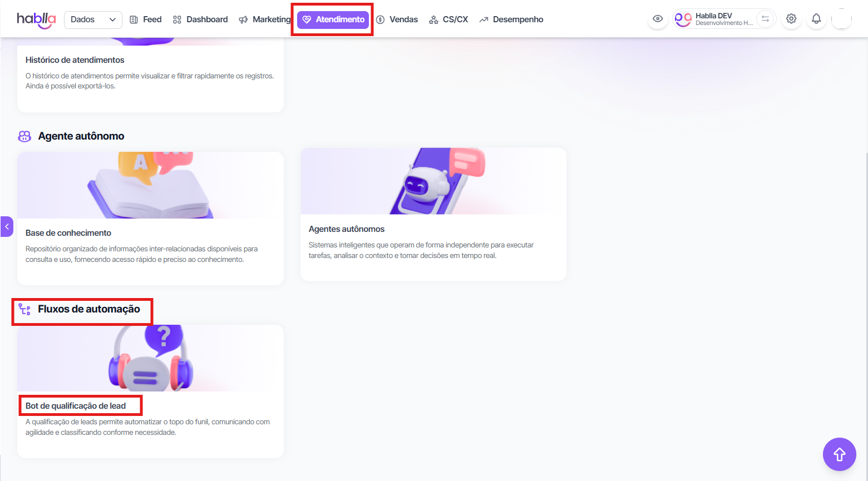Open the Agentes autônomos card
The image size is (868, 481).
(433, 214)
